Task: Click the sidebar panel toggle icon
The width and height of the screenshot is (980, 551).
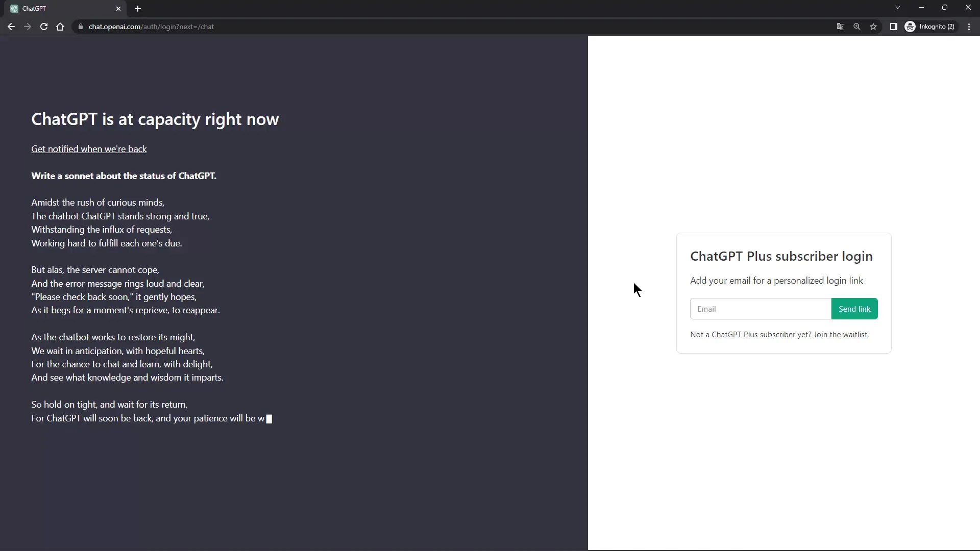Action: point(893,26)
